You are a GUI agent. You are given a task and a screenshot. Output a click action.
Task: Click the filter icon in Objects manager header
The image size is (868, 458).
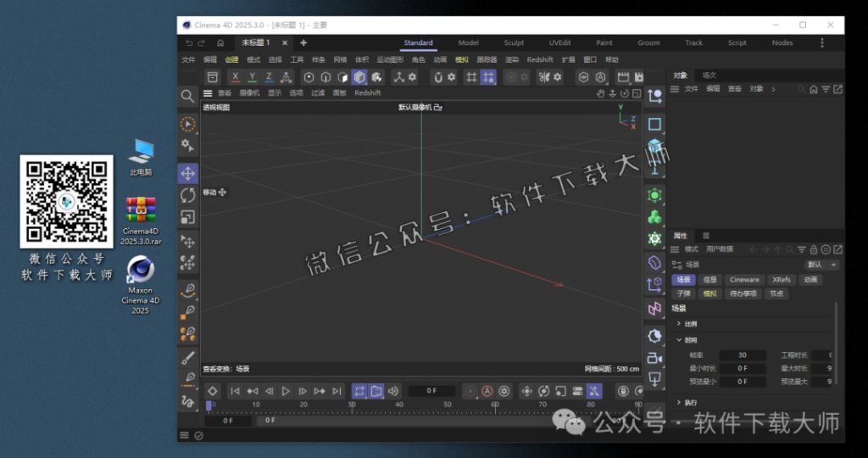(826, 89)
